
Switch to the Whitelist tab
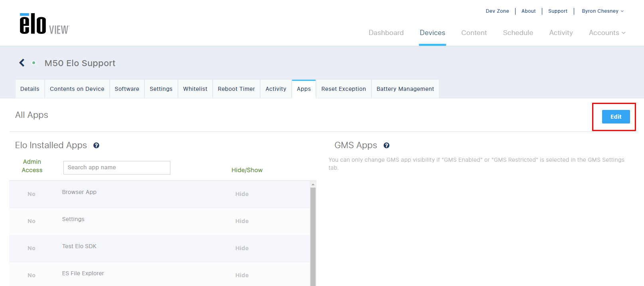(195, 89)
